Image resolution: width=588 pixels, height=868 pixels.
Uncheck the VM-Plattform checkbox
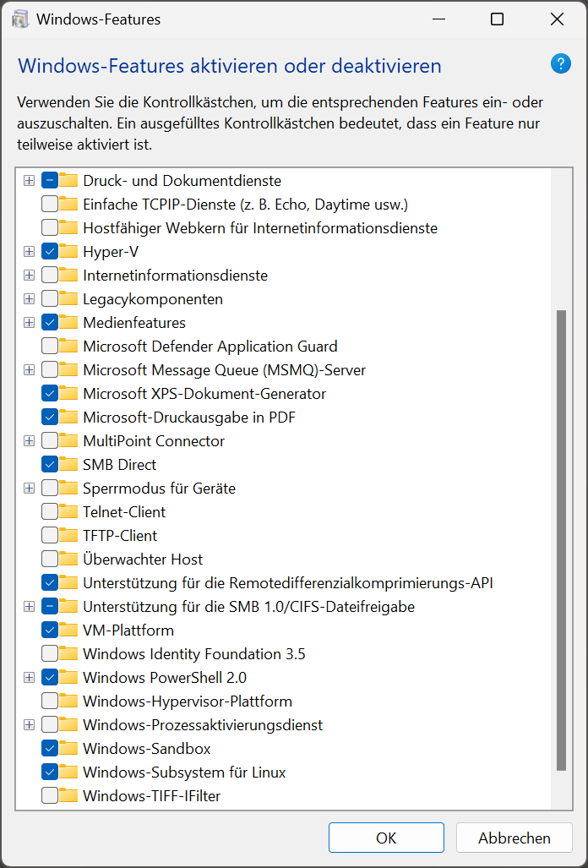click(x=50, y=630)
